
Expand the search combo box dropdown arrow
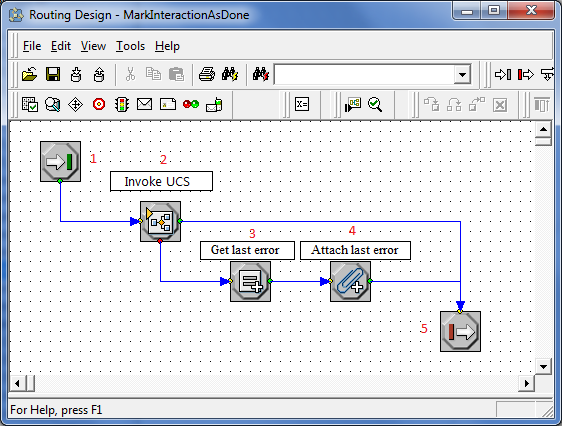point(462,75)
